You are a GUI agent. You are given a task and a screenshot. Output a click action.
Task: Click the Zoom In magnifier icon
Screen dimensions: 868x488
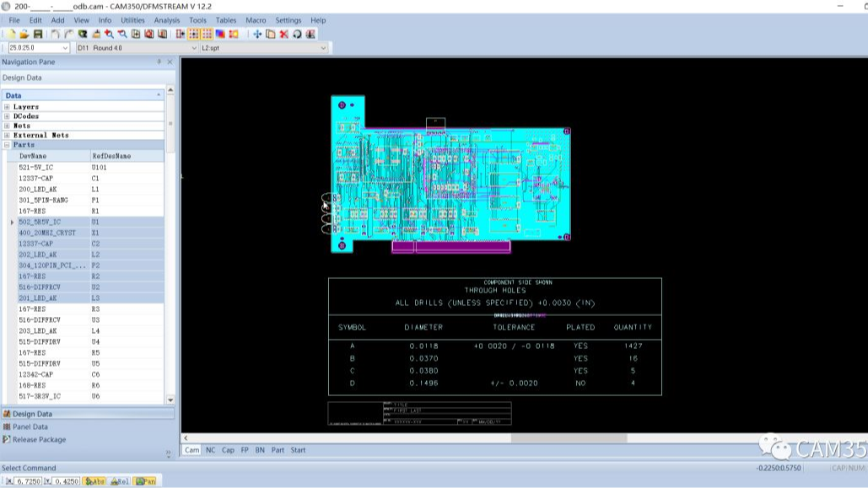(109, 35)
